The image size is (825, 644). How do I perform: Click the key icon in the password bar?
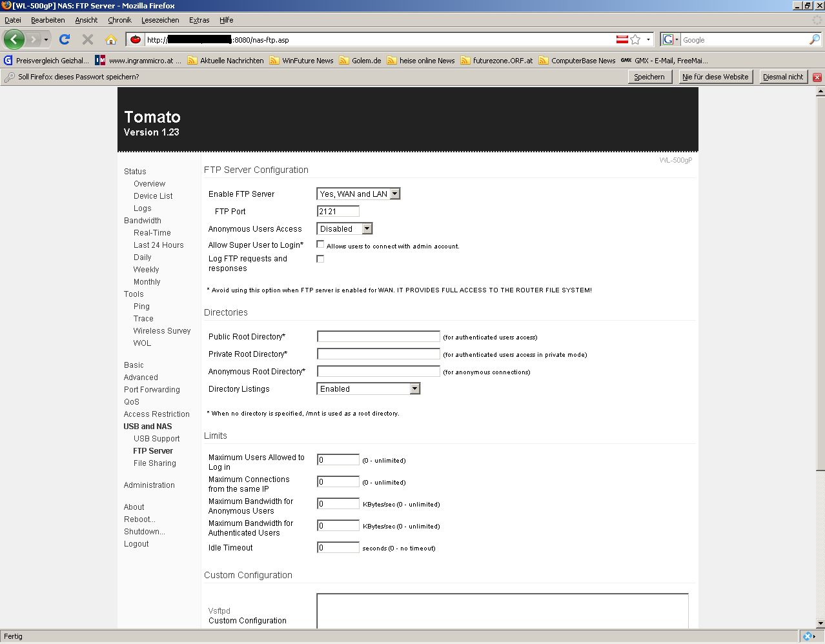(x=9, y=77)
